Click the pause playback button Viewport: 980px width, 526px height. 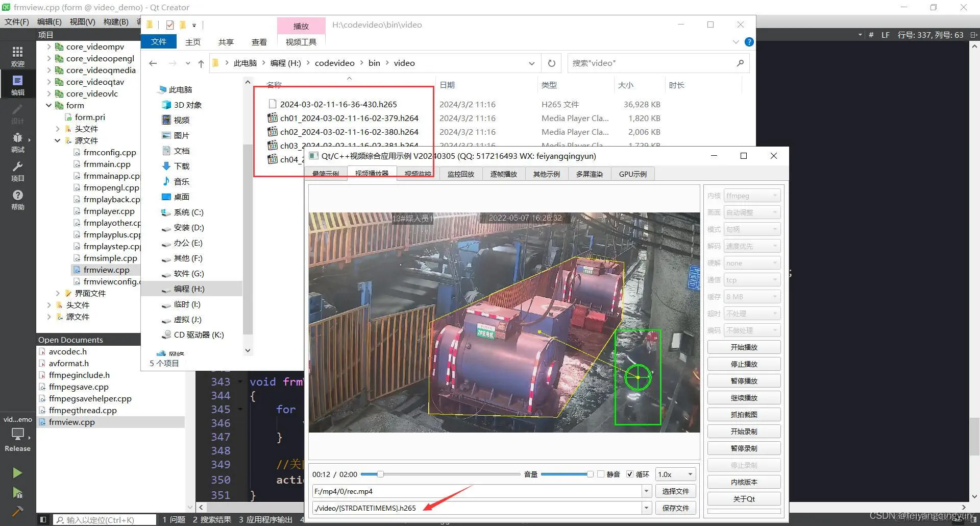point(744,381)
